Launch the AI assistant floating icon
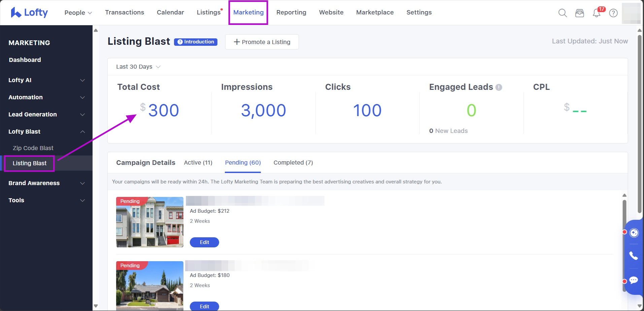This screenshot has height=311, width=644. click(x=634, y=233)
